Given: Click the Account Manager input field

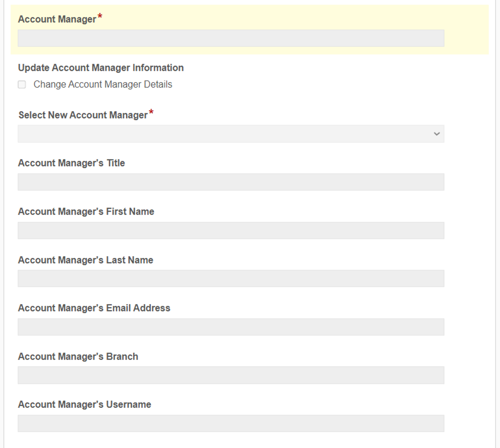Looking at the screenshot, I should (x=231, y=38).
